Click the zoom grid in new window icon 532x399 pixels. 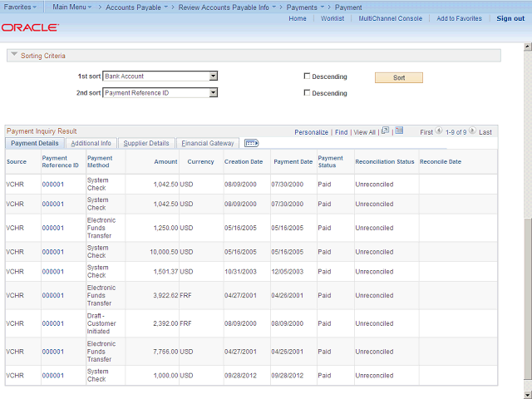click(385, 131)
